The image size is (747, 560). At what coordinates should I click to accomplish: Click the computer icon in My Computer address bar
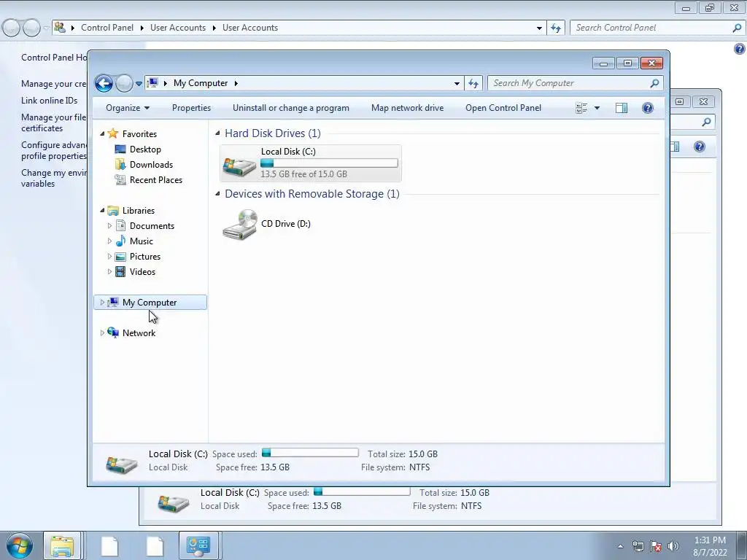[152, 83]
